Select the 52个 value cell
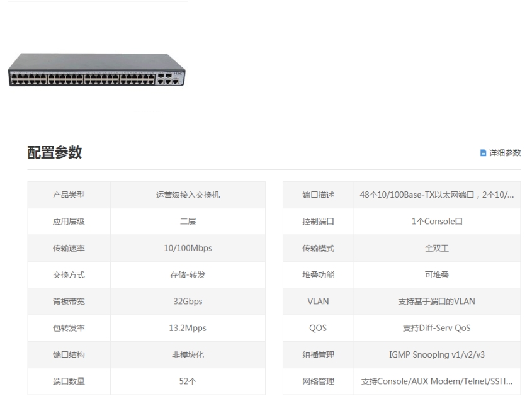 188,381
